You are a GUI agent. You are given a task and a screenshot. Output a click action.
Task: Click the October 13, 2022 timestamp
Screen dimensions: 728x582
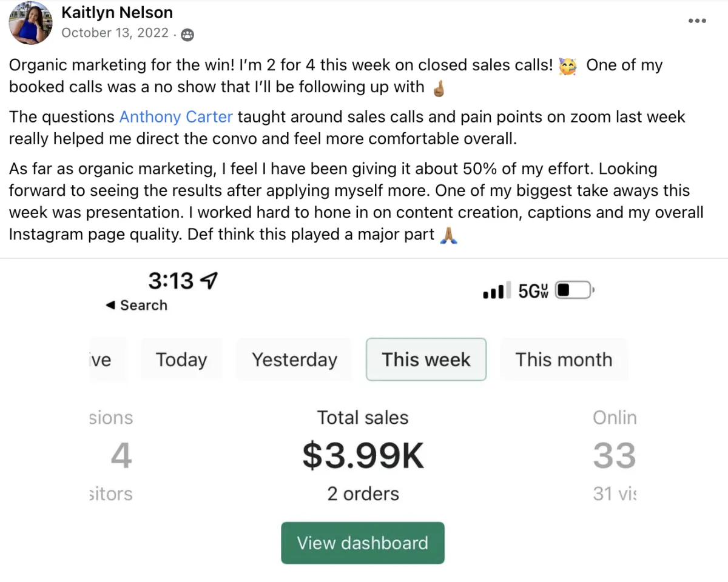pyautogui.click(x=115, y=33)
